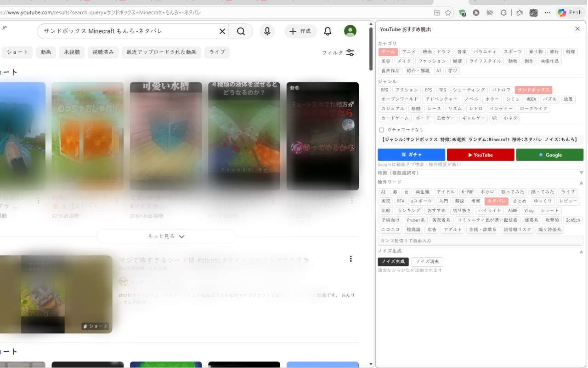The height and width of the screenshot is (368, 588).
Task: Toggle the サンドボックス genre tag
Action: coord(533,90)
